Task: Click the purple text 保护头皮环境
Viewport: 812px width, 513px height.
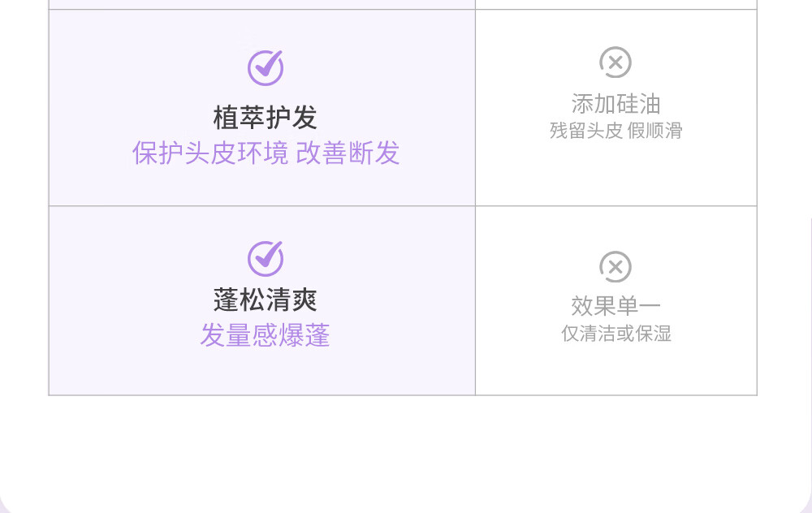Action: pyautogui.click(x=209, y=153)
